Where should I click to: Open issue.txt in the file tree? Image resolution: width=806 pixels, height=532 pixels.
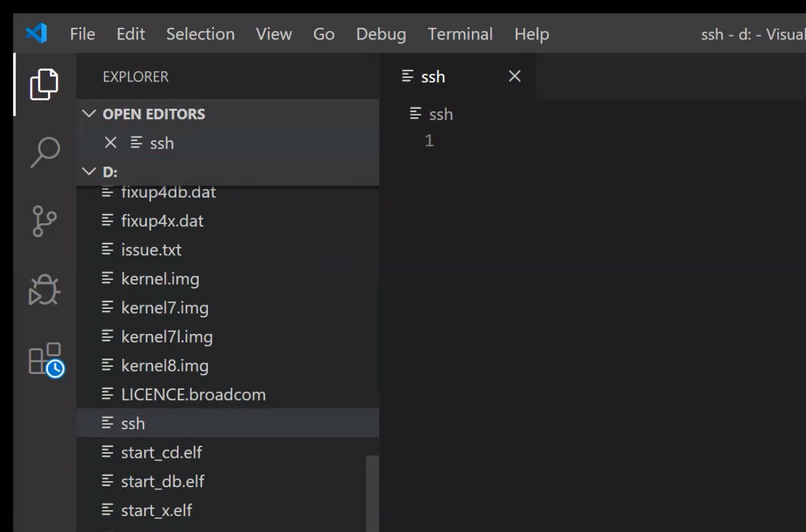coord(228,250)
